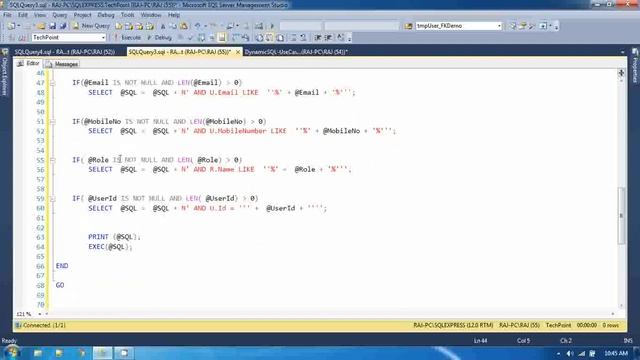Click the New Query button
The image size is (640, 360).
(91, 26)
